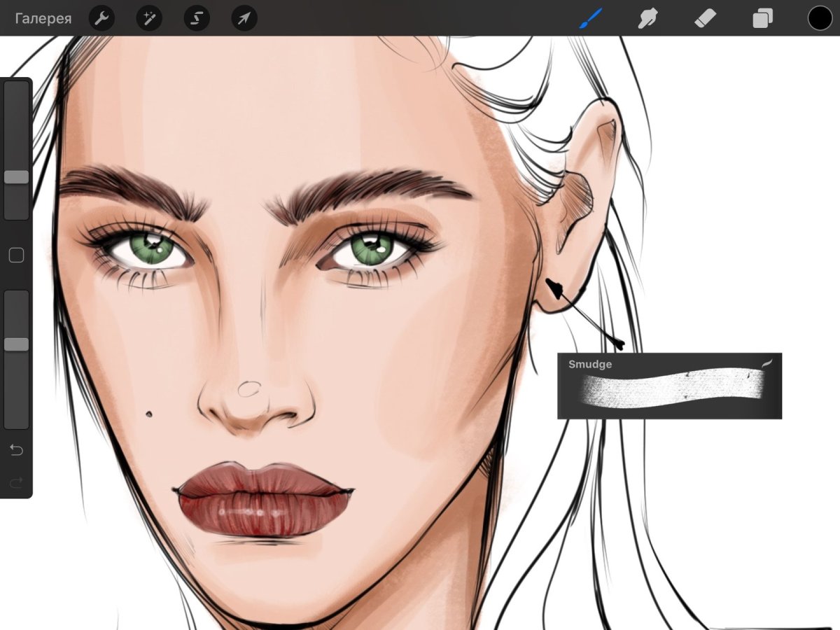Click the small brush icon in Smudge card
The image size is (840, 630).
(x=766, y=363)
